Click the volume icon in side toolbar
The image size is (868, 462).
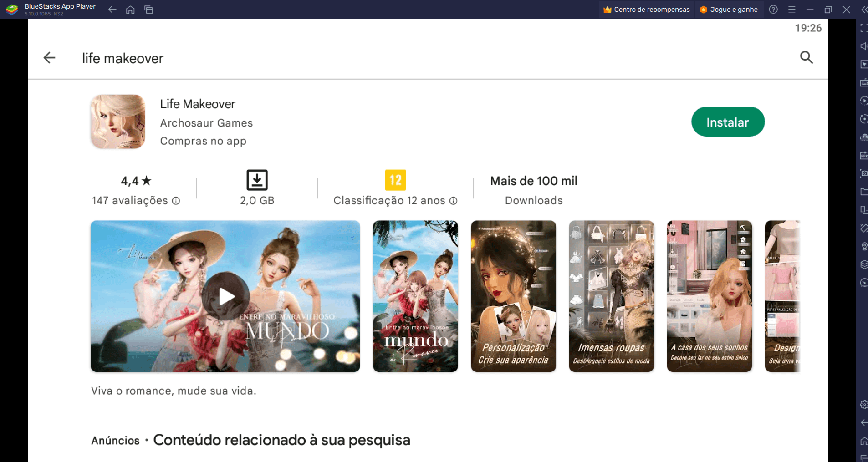point(863,46)
